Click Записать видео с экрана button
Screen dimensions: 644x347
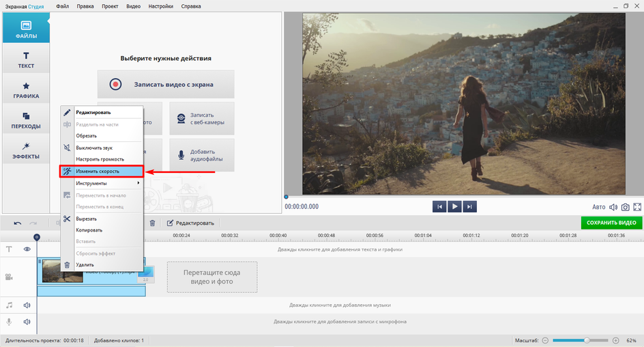tap(166, 84)
